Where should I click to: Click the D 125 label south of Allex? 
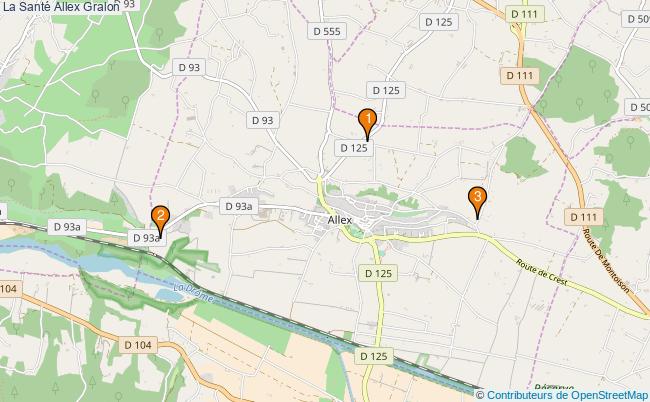[378, 274]
